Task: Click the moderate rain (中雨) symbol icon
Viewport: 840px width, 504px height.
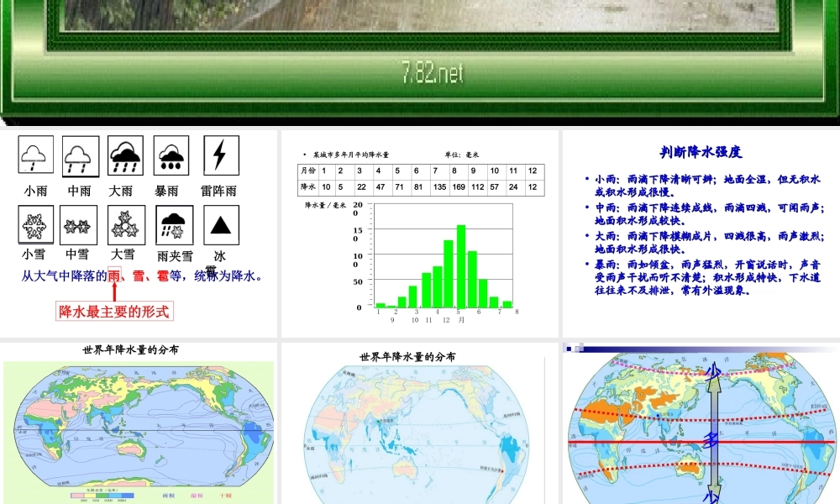Action: 81,156
